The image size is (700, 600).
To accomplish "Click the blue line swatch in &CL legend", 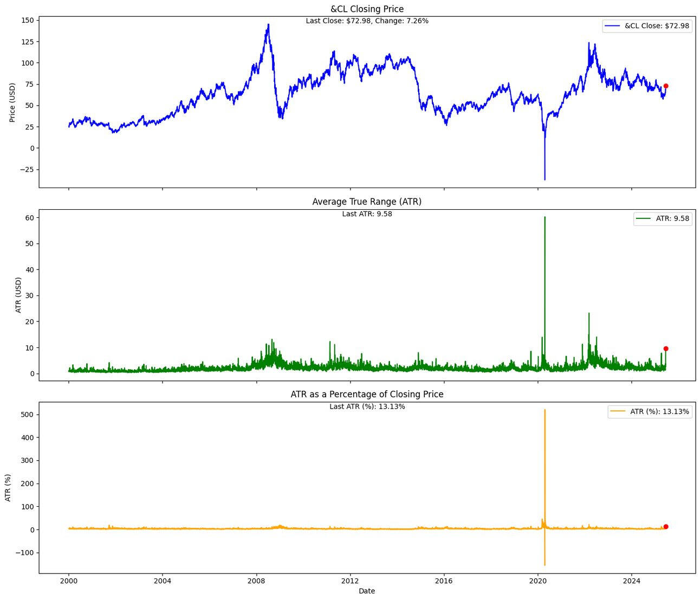I will click(x=613, y=26).
